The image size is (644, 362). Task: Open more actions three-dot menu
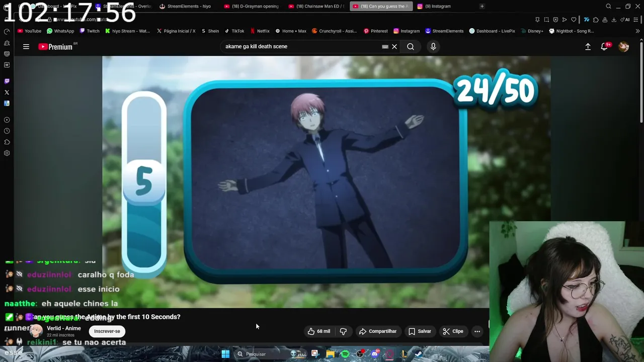pyautogui.click(x=477, y=331)
